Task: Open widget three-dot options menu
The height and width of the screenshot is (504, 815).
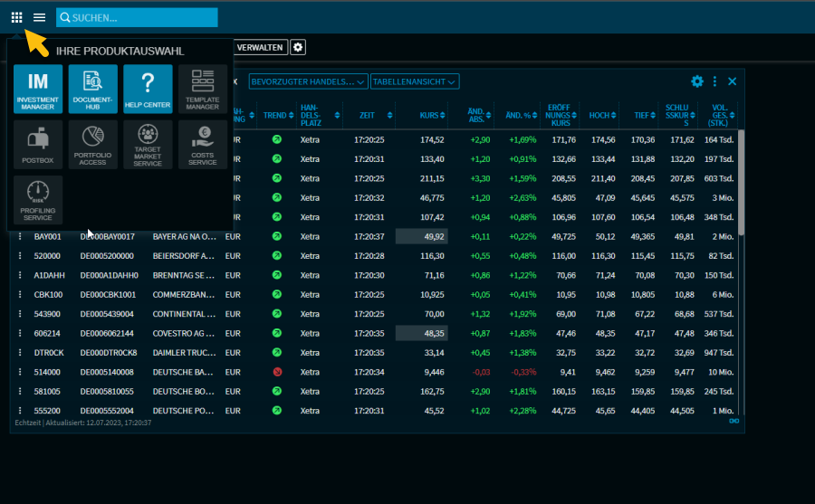Action: point(714,81)
